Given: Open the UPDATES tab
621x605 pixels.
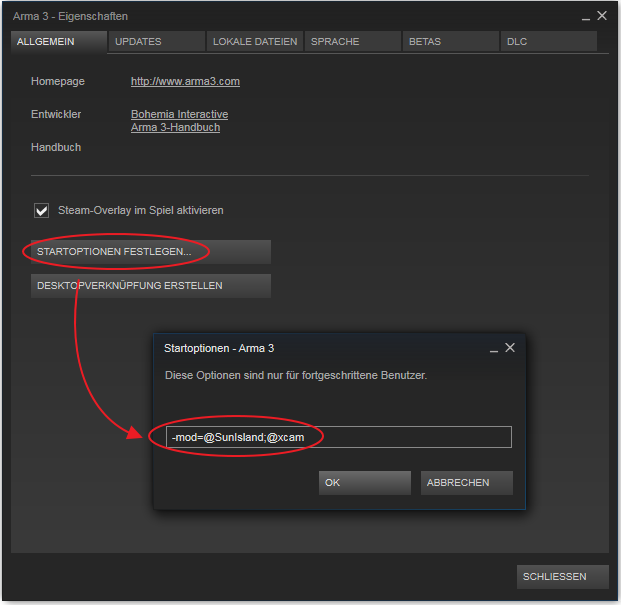Looking at the screenshot, I should point(157,42).
